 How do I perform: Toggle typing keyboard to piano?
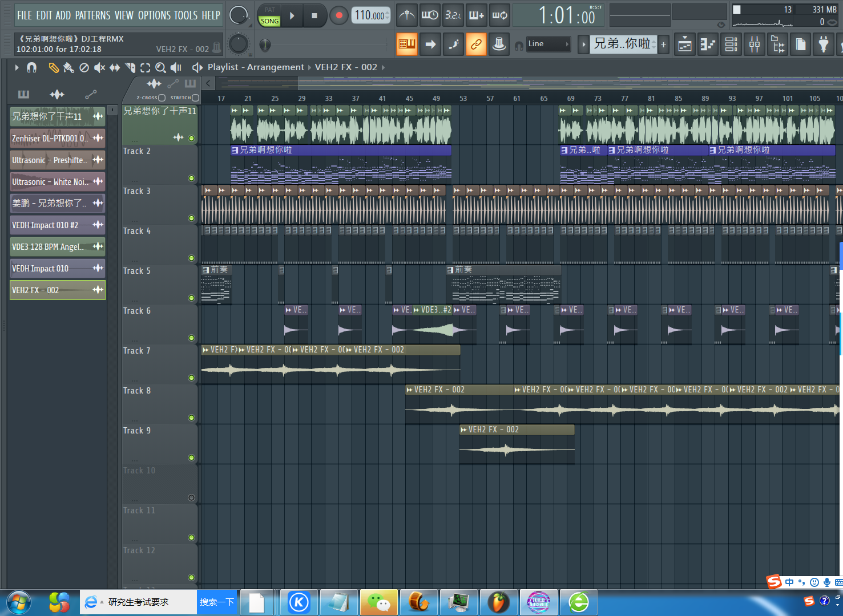click(406, 44)
